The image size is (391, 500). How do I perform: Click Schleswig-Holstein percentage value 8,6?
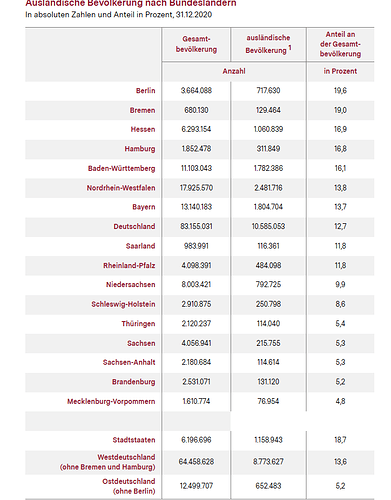point(340,304)
